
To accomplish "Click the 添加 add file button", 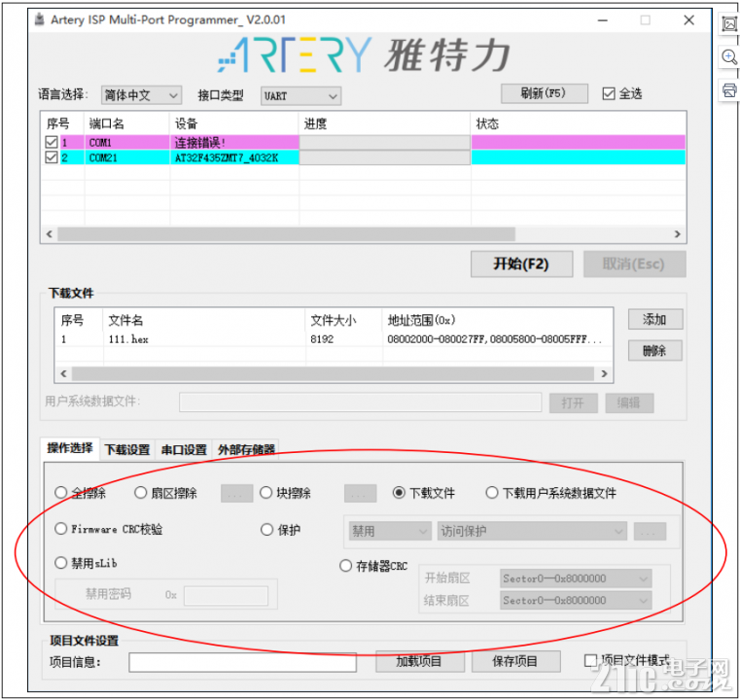I will (x=655, y=319).
